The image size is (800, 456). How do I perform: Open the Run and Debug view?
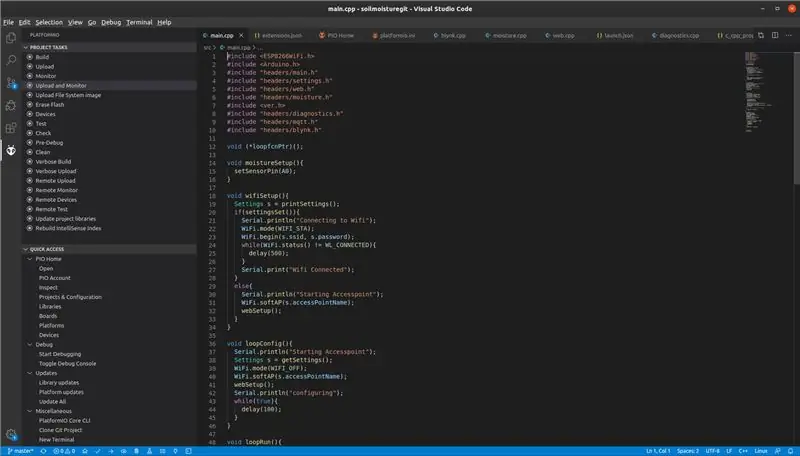click(11, 105)
